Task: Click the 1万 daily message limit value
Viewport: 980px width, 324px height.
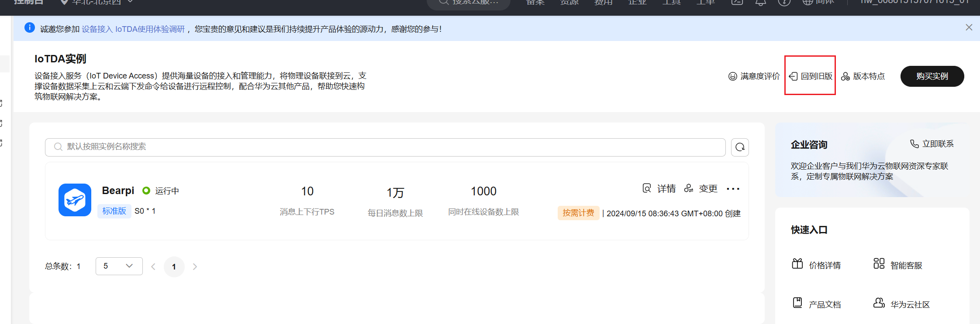Action: (x=395, y=192)
